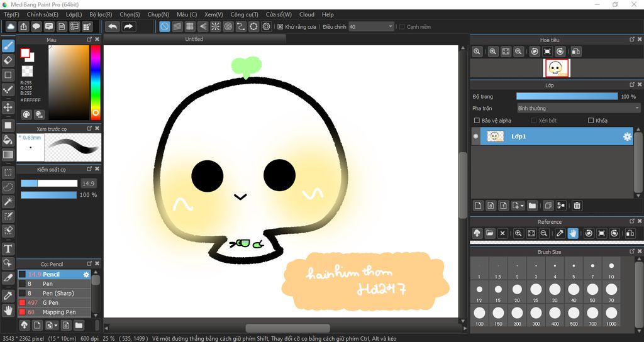Open the Công cụ(T) menu
The image size is (644, 342).
tap(245, 14)
